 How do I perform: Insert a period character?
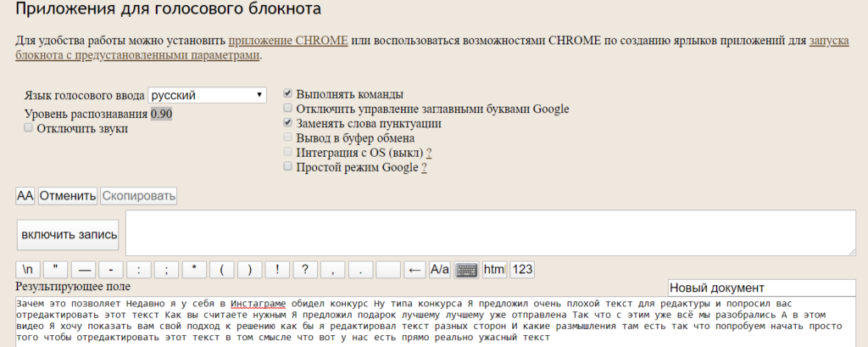tap(360, 270)
